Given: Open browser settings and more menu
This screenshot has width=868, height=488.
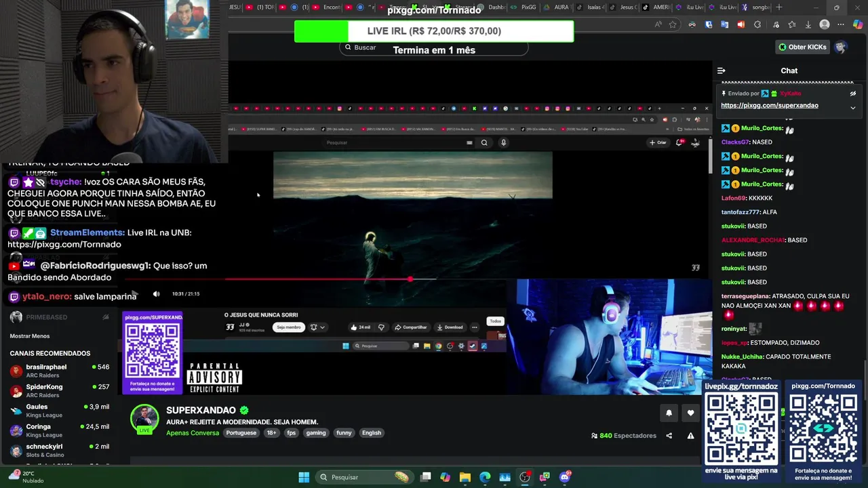Looking at the screenshot, I should tap(842, 24).
